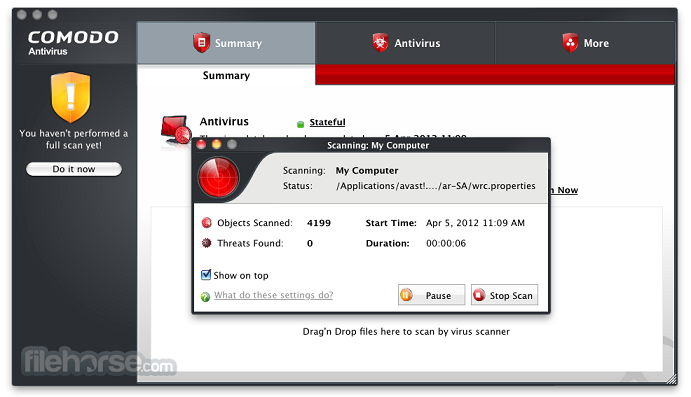Screen dimensions: 691x397
Task: Click the window resize grip corner
Action: tap(671, 379)
